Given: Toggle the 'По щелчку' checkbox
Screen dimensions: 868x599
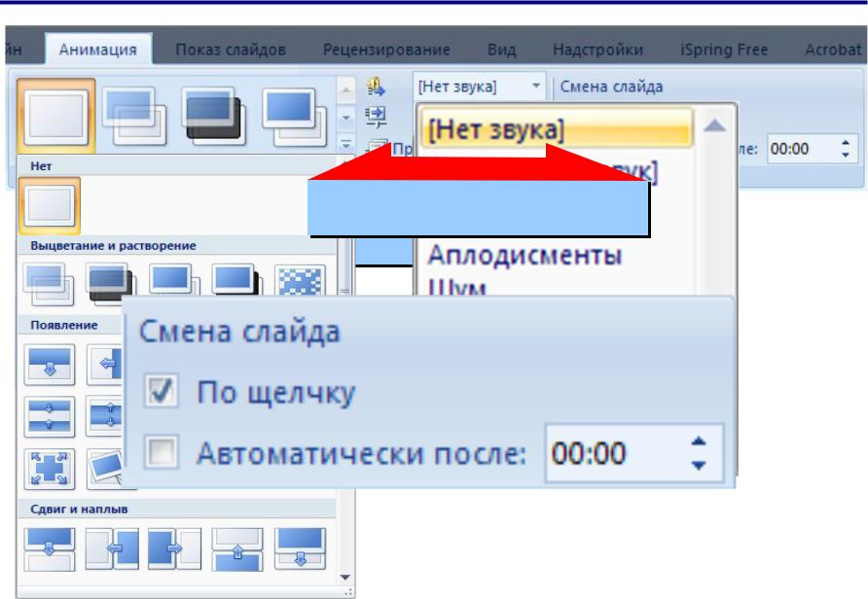Looking at the screenshot, I should point(160,392).
